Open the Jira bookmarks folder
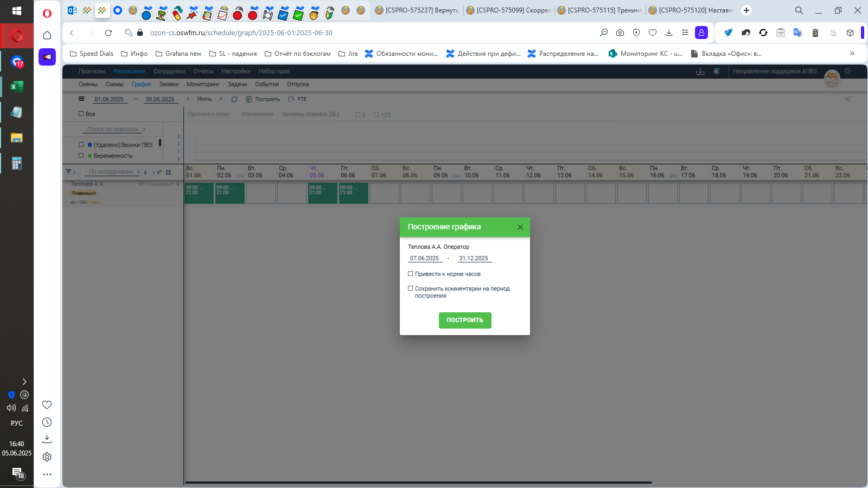The image size is (868, 488). (x=348, y=54)
